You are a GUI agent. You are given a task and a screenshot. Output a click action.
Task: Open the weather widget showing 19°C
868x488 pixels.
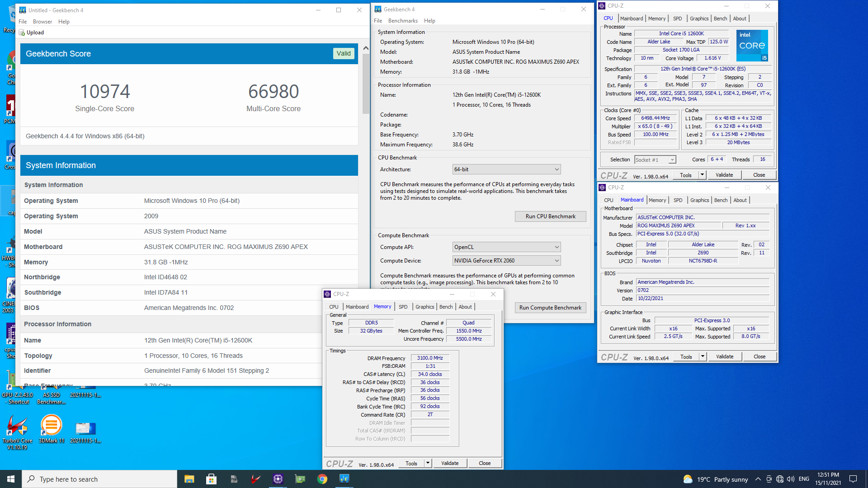coord(715,479)
